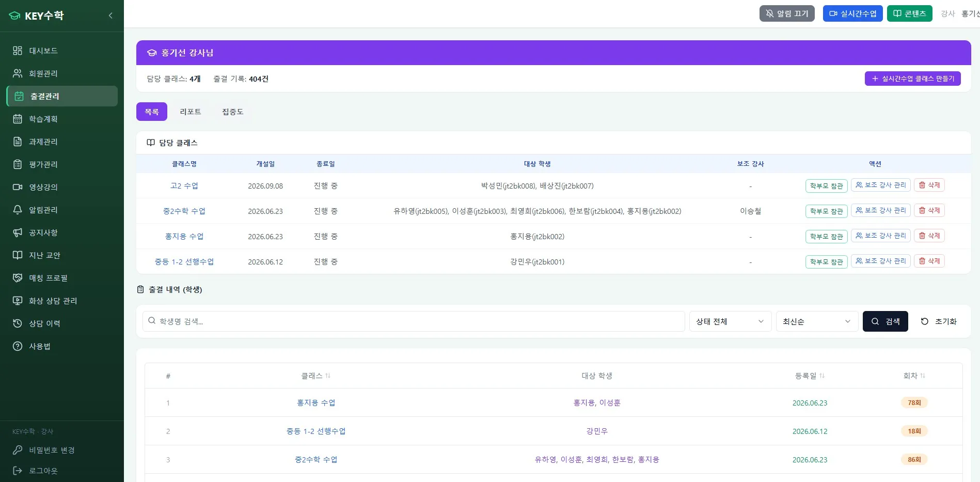Open 알림관리 bell icon in sidebar
Screen dimensions: 980x482
pyautogui.click(x=18, y=210)
